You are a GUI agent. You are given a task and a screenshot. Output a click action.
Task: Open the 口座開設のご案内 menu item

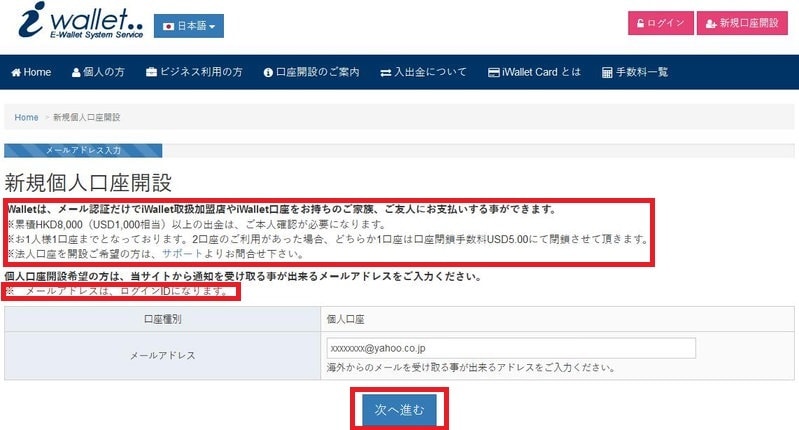coord(311,72)
